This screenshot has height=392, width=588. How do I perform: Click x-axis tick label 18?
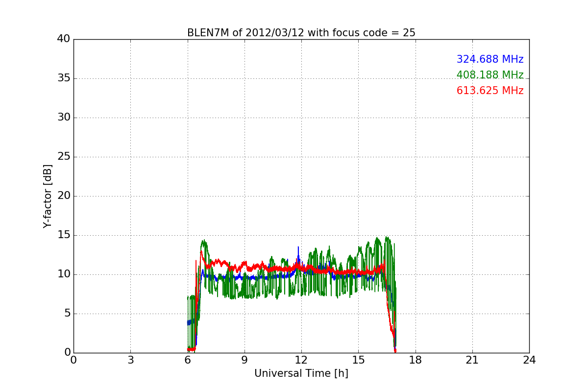(416, 360)
